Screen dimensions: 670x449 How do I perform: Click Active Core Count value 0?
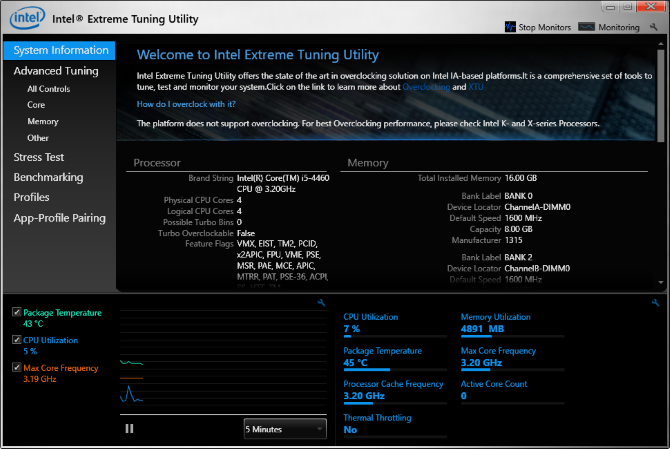click(x=464, y=396)
